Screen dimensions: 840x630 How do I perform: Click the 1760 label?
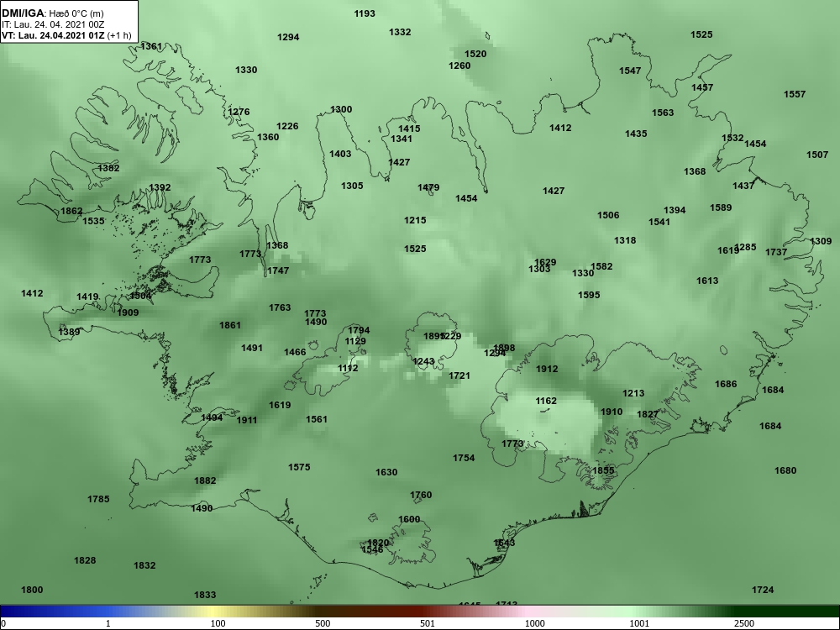(x=421, y=495)
